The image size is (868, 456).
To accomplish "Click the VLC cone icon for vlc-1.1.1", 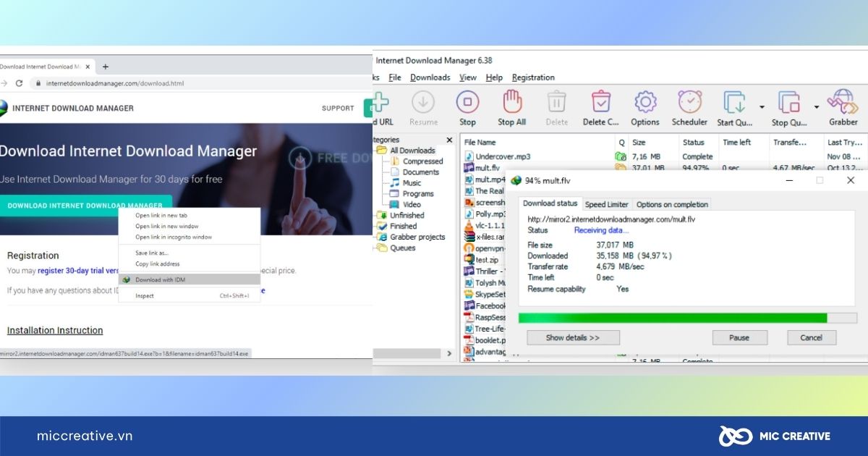I will coord(469,227).
